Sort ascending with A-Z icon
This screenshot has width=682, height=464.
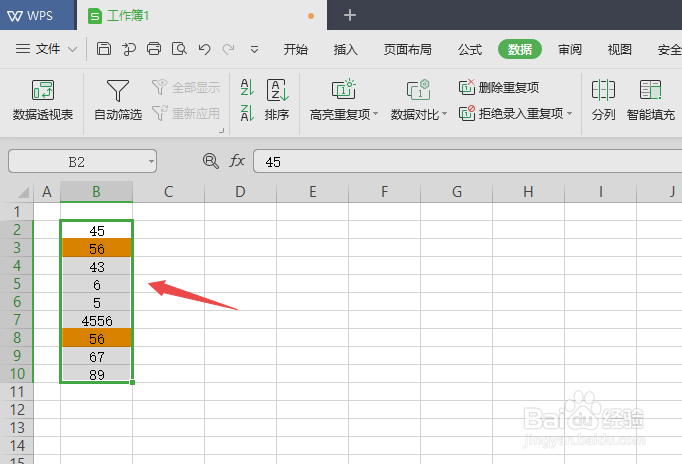pyautogui.click(x=247, y=87)
